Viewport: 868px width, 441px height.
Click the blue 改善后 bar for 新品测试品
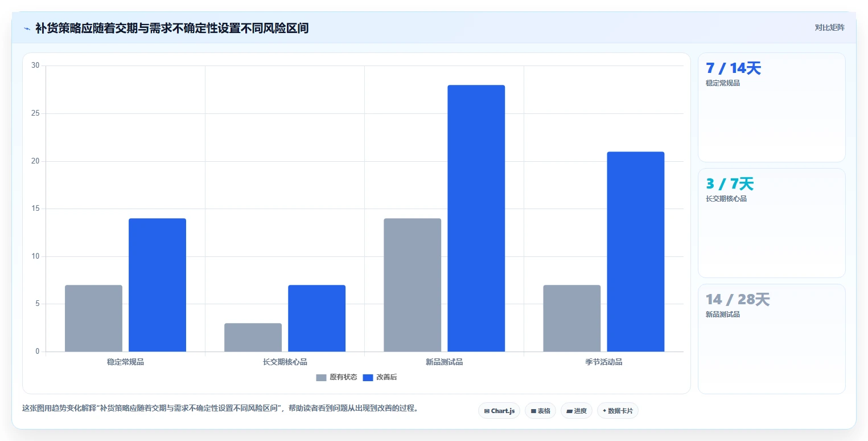pos(476,218)
